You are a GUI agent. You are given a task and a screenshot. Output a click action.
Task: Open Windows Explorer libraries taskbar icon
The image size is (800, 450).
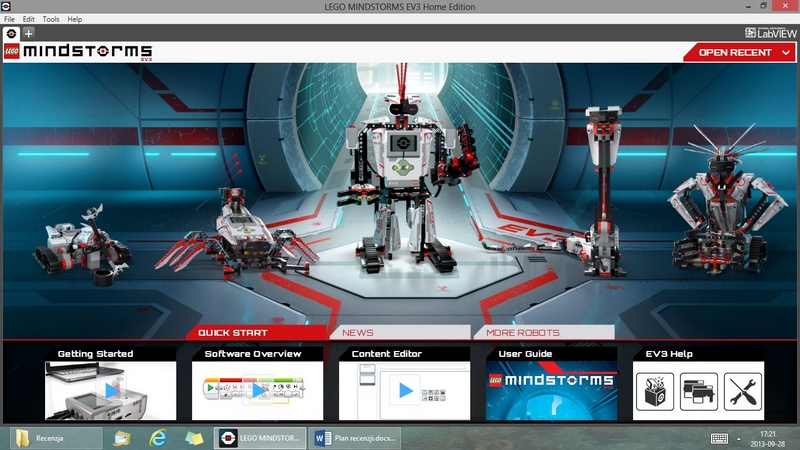(121, 438)
